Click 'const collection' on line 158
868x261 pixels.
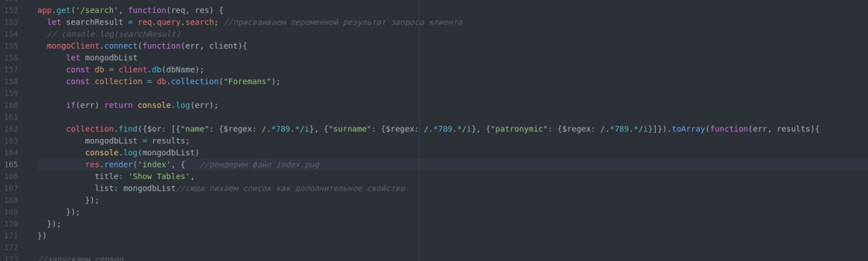tap(104, 81)
